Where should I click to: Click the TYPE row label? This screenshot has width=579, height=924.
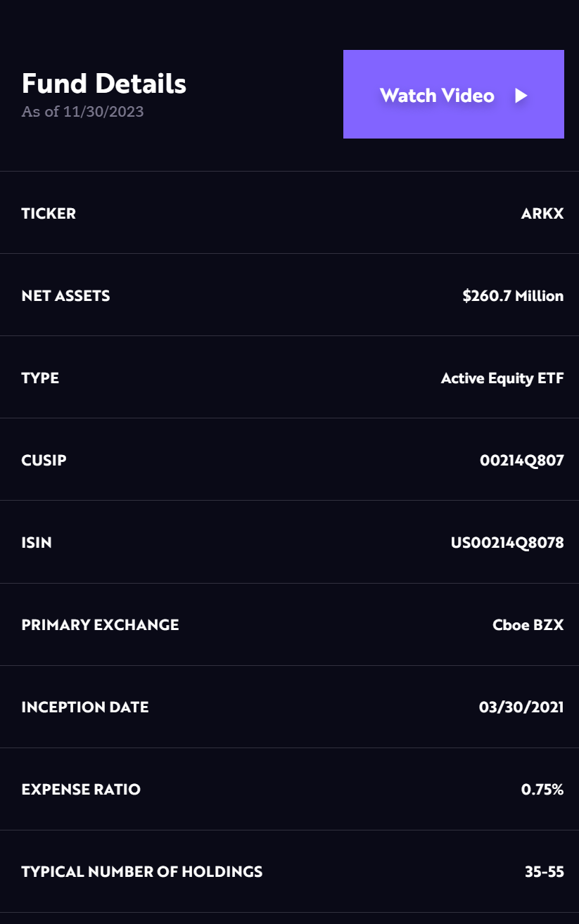[x=40, y=378]
